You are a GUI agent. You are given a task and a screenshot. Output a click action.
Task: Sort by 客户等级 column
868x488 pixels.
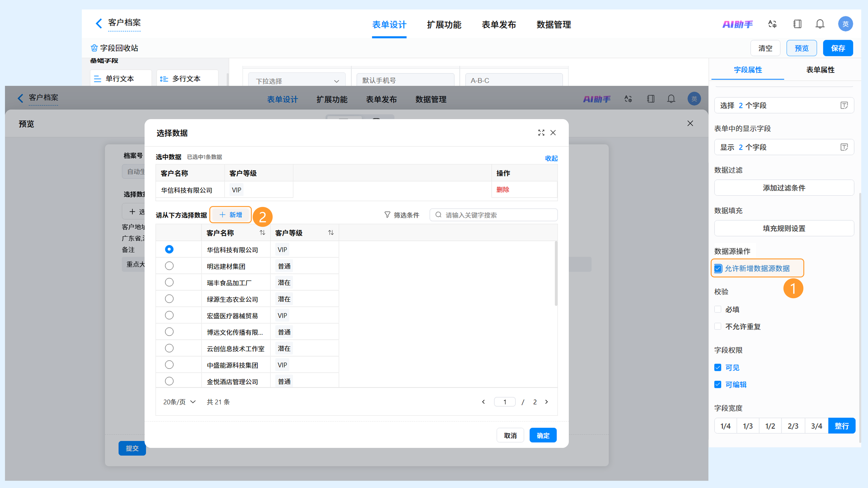point(331,233)
